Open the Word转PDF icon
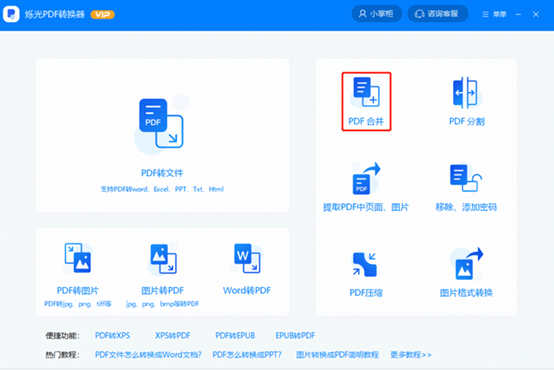 247,258
